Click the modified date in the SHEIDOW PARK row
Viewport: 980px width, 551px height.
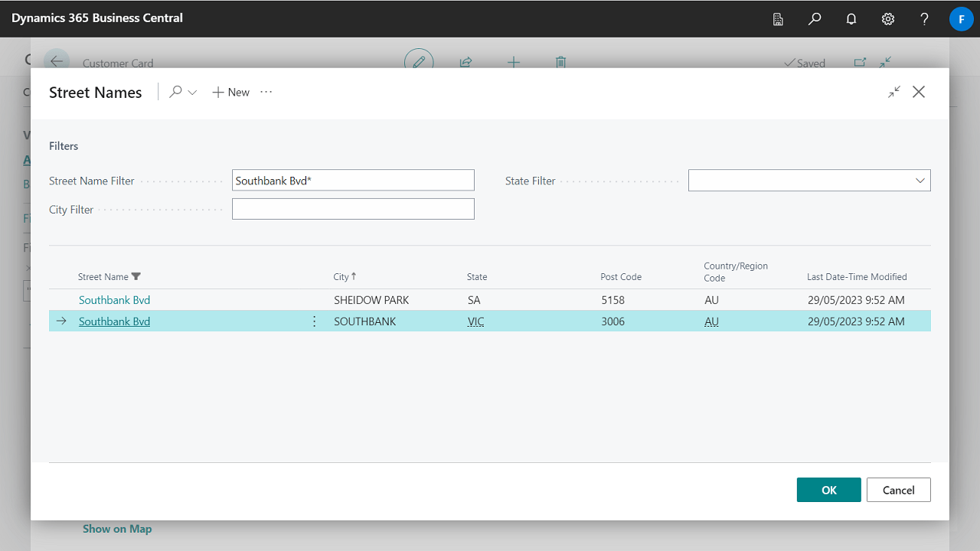856,300
